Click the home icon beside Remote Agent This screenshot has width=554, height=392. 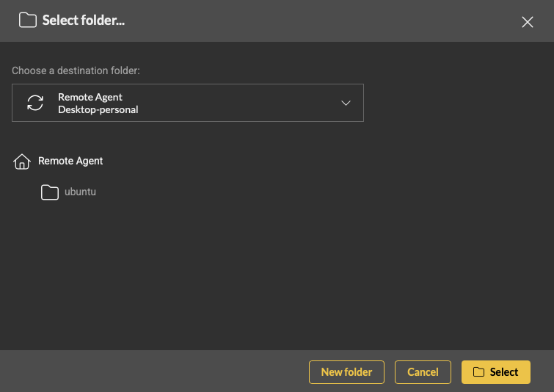coord(22,161)
